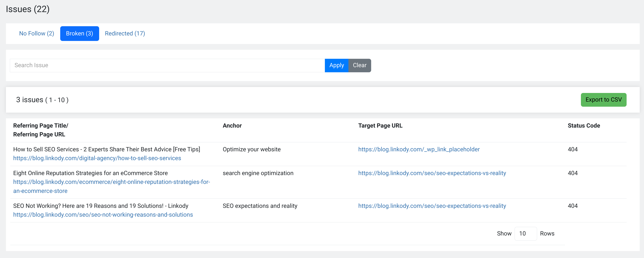
Task: Export issues with Export to CSV
Action: pos(603,100)
